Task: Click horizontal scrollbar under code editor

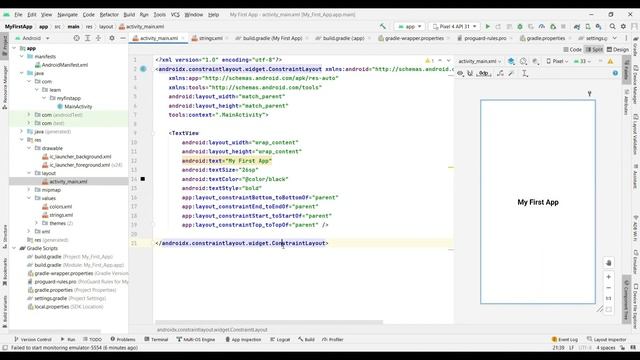Action: (269, 322)
